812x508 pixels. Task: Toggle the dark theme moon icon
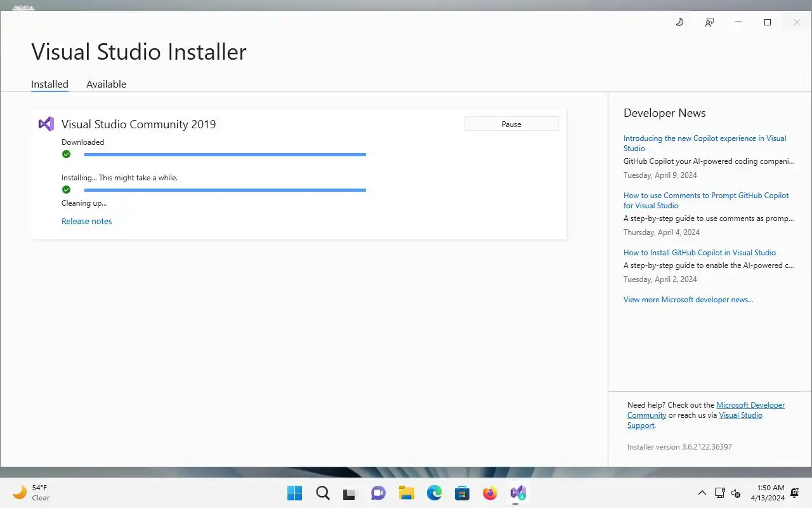click(679, 22)
